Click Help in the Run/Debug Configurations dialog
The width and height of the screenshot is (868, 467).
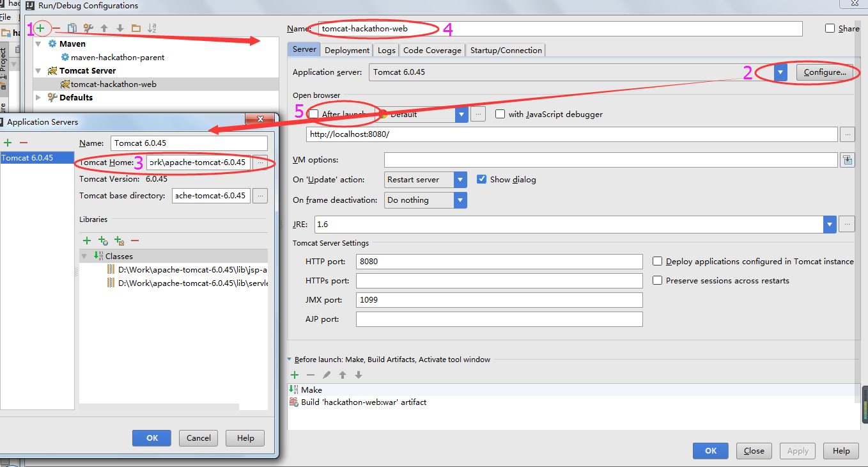pyautogui.click(x=841, y=451)
